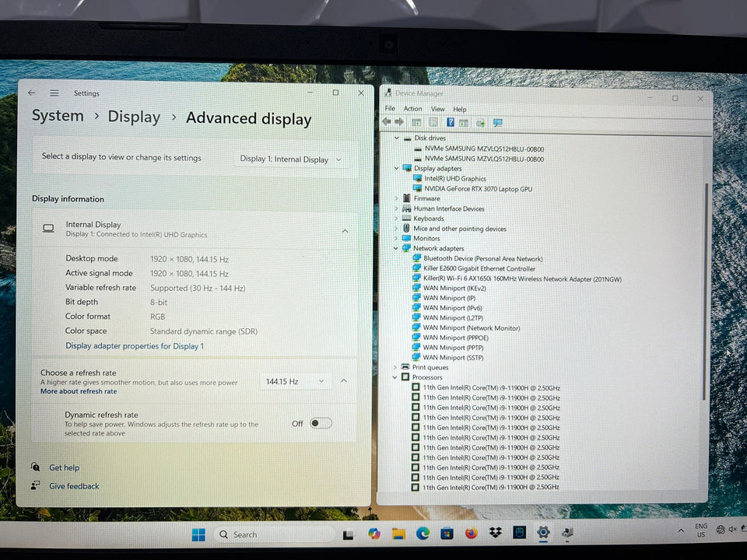The height and width of the screenshot is (560, 747).
Task: Select Intel(R) UHD Graphics display adapter
Action: (x=455, y=179)
